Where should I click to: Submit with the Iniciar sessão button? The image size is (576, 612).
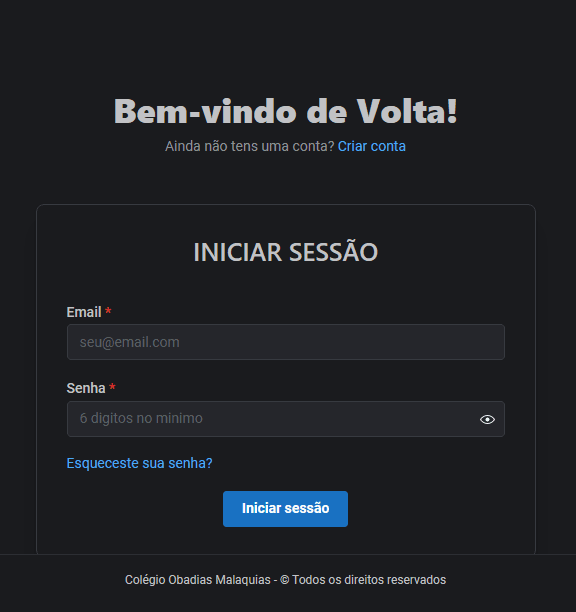pos(285,509)
